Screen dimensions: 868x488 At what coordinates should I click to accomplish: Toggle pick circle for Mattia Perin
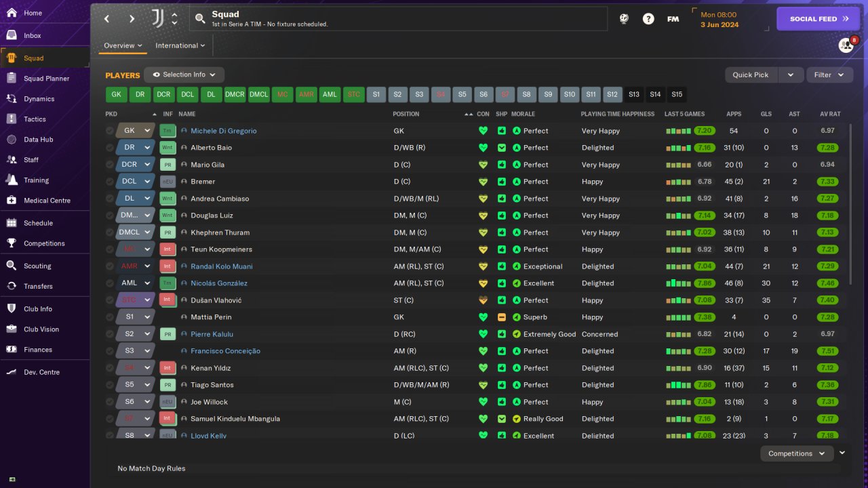110,317
